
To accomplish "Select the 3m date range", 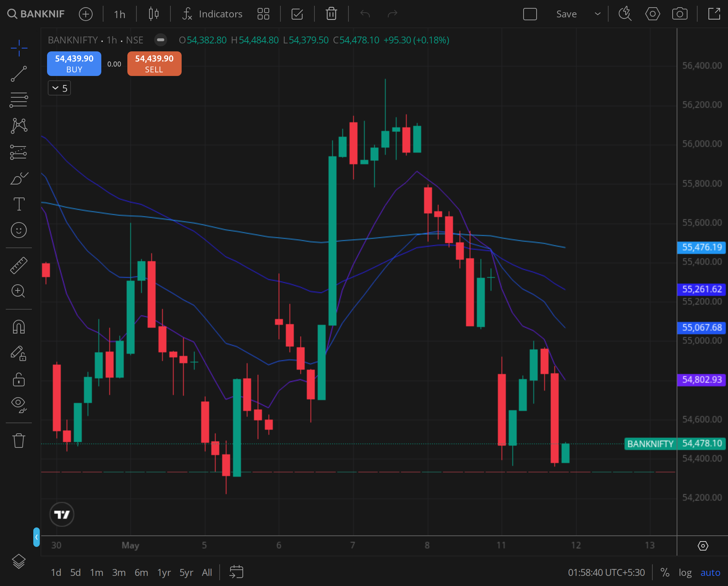I will point(119,573).
